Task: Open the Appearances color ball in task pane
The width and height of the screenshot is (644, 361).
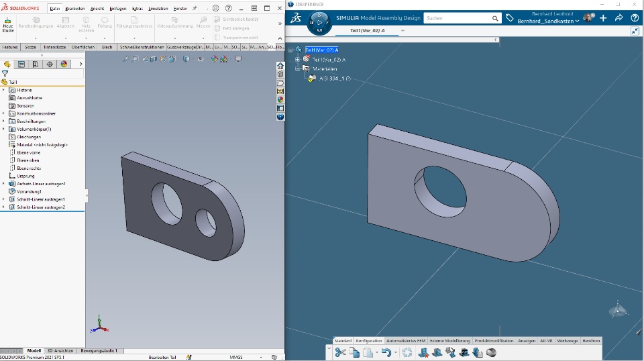Action: pos(280,99)
